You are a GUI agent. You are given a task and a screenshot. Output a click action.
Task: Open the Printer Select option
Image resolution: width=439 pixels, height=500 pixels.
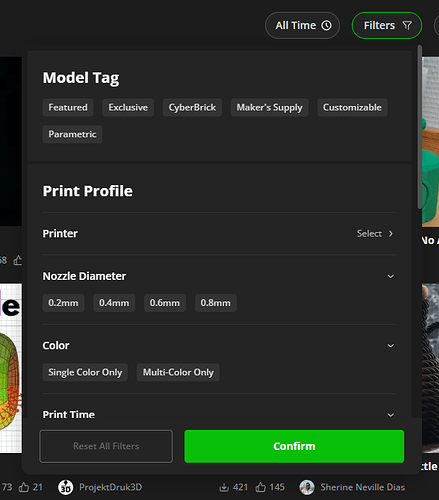(375, 234)
